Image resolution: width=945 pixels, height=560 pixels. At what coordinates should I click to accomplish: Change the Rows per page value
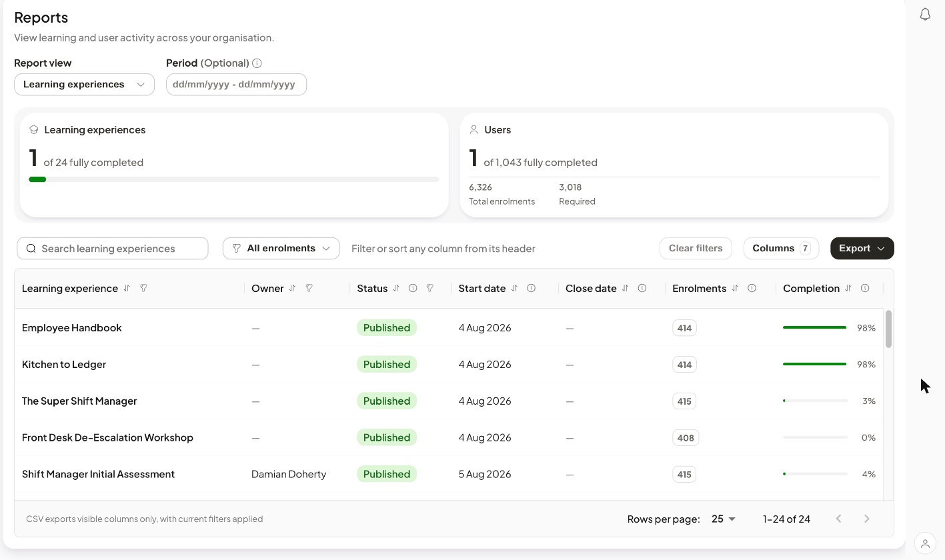tap(724, 519)
